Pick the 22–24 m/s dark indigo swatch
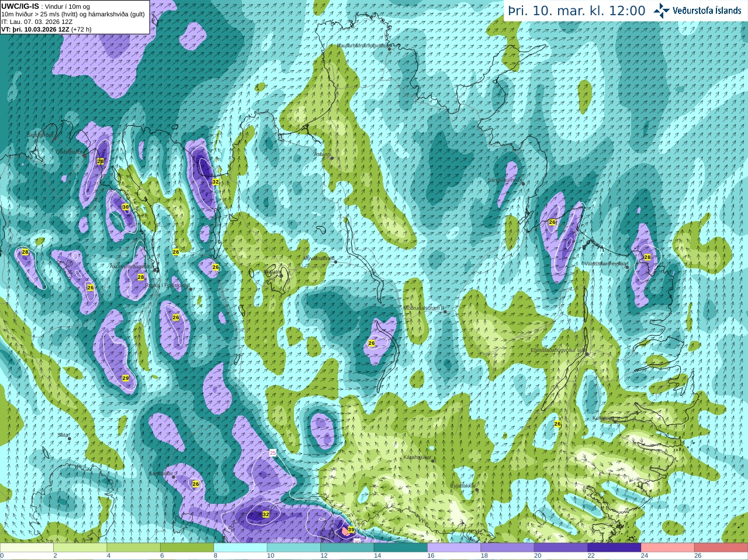 tap(614, 548)
